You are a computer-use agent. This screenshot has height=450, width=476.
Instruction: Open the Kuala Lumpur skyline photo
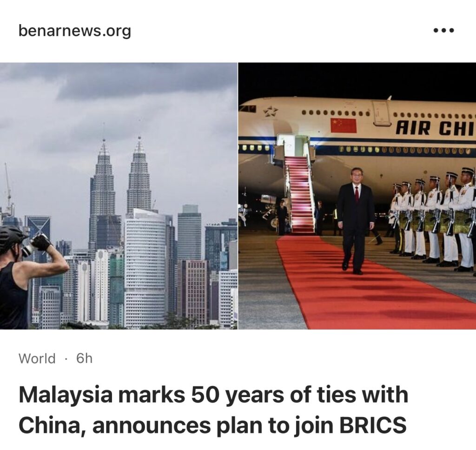[119, 196]
